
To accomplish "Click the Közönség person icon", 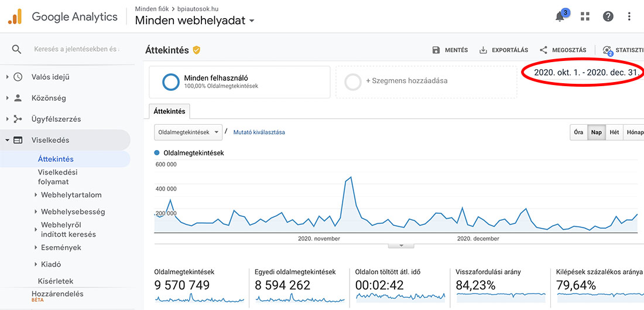I will 18,98.
